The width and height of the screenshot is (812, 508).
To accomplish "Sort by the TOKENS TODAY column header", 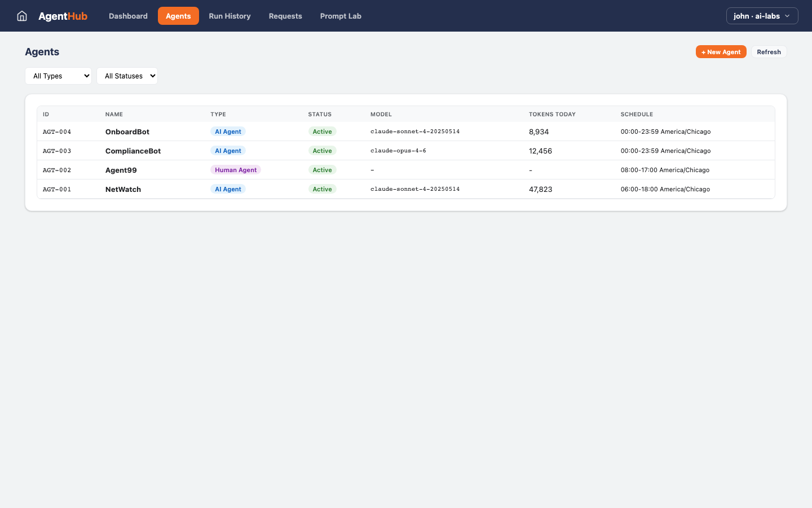I will tap(552, 114).
